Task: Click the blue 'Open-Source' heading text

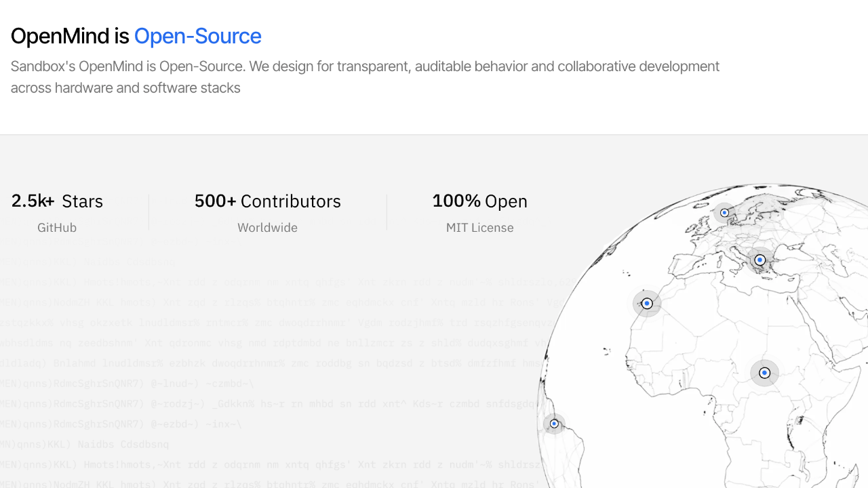Action: pos(197,36)
